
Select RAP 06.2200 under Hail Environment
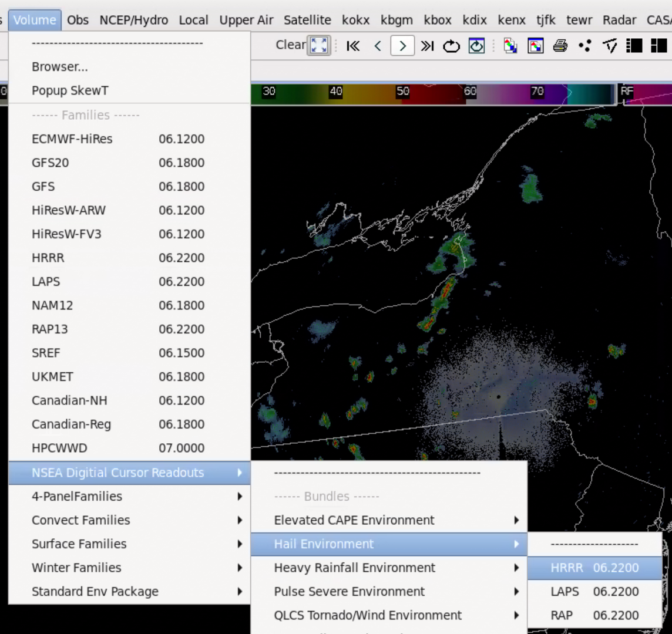click(x=595, y=615)
